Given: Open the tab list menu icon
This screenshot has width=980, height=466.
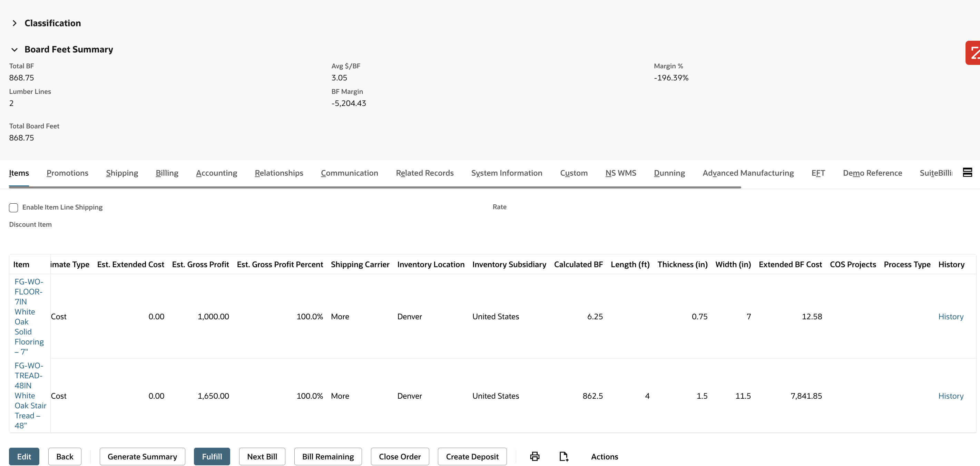Looking at the screenshot, I should pyautogui.click(x=967, y=172).
